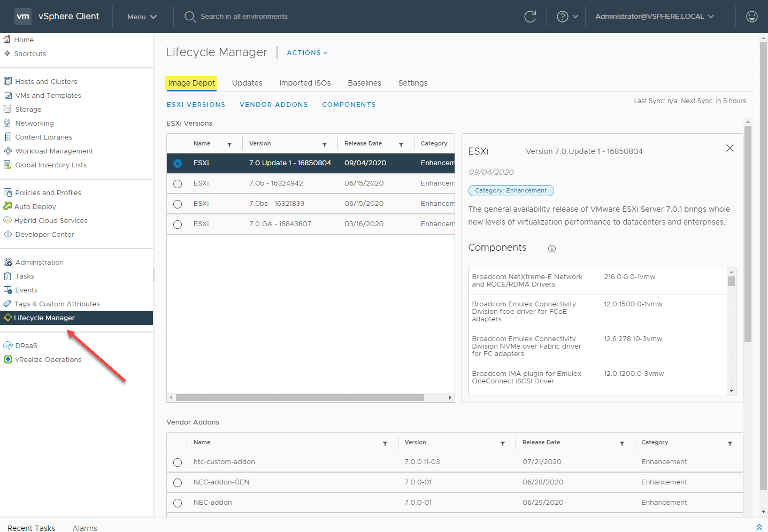Click the search in all environments field
The image size is (768, 532).
tap(244, 17)
